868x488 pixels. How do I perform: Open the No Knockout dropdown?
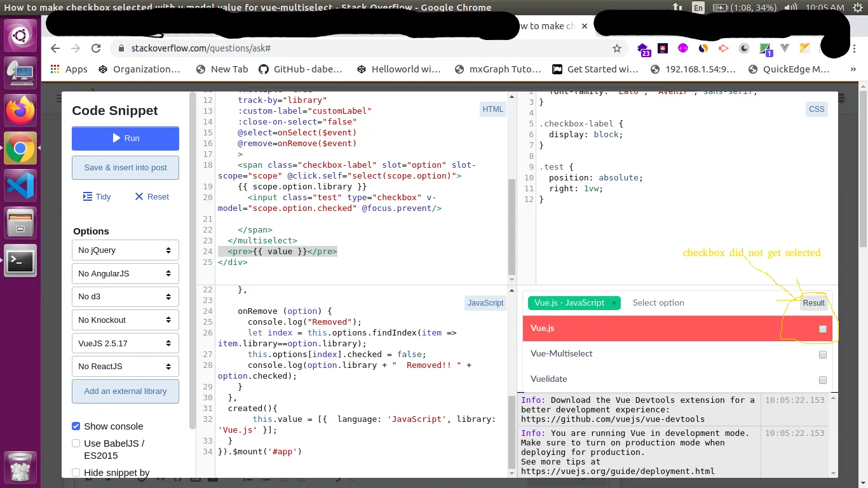[125, 320]
